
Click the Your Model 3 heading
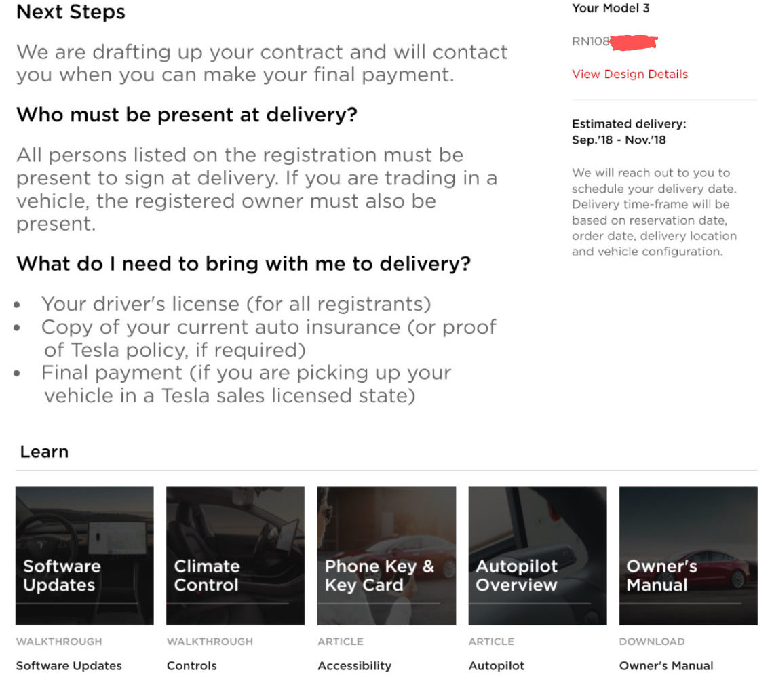611,8
